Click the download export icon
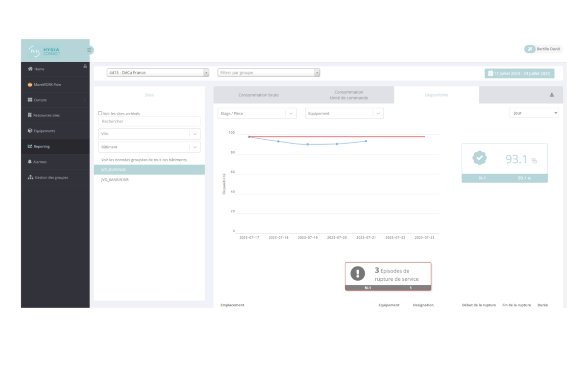Viewport: 588px width, 392px height. (552, 95)
